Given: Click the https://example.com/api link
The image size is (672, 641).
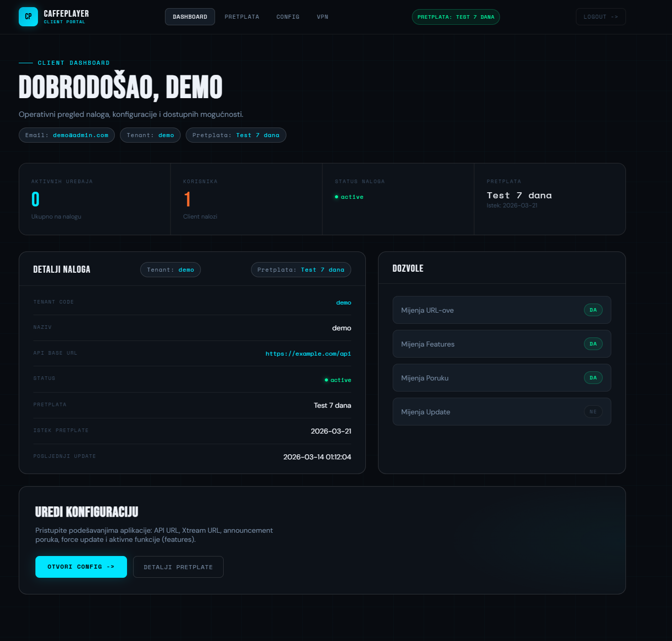Looking at the screenshot, I should tap(308, 354).
